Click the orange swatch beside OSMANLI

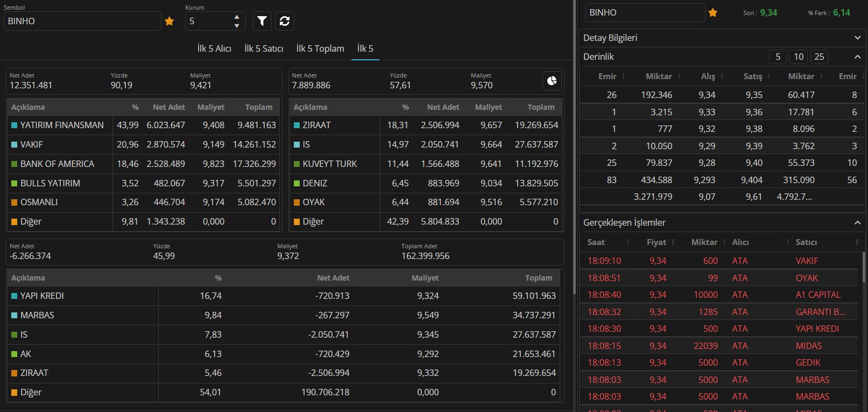[15, 202]
